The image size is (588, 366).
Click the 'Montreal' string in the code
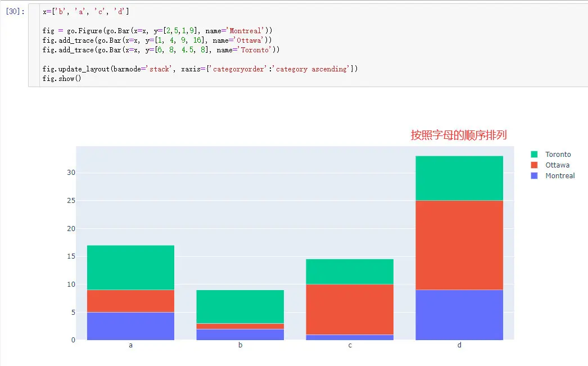pos(245,31)
